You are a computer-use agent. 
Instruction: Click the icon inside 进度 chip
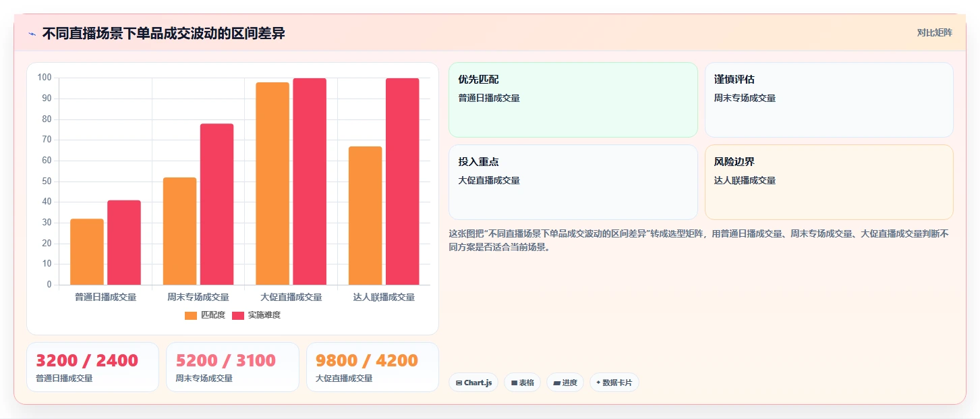point(556,383)
